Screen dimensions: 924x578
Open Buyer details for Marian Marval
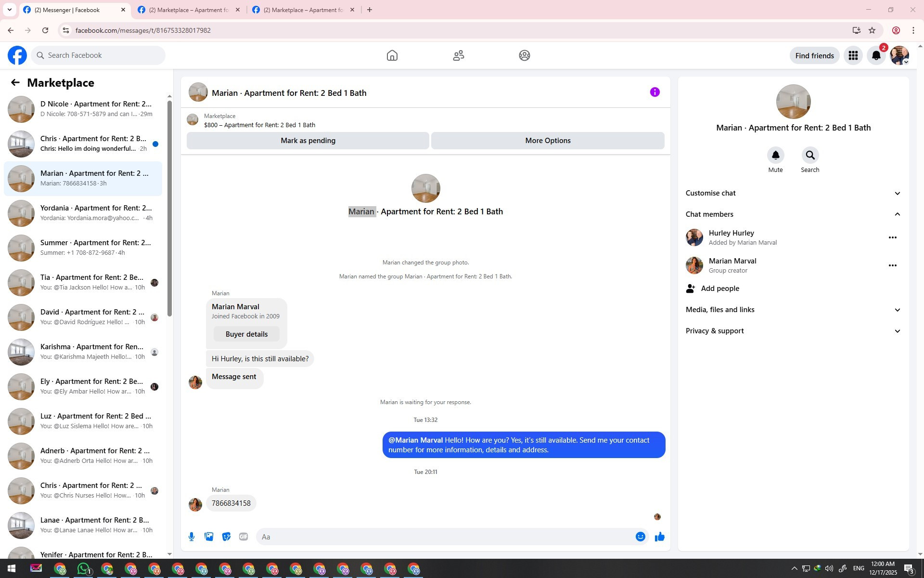246,334
